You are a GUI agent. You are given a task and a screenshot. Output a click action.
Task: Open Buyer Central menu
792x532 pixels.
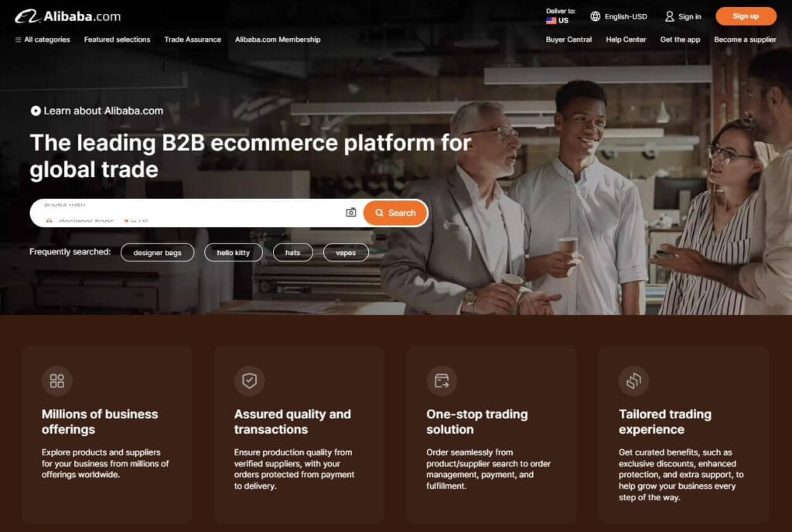(x=568, y=39)
